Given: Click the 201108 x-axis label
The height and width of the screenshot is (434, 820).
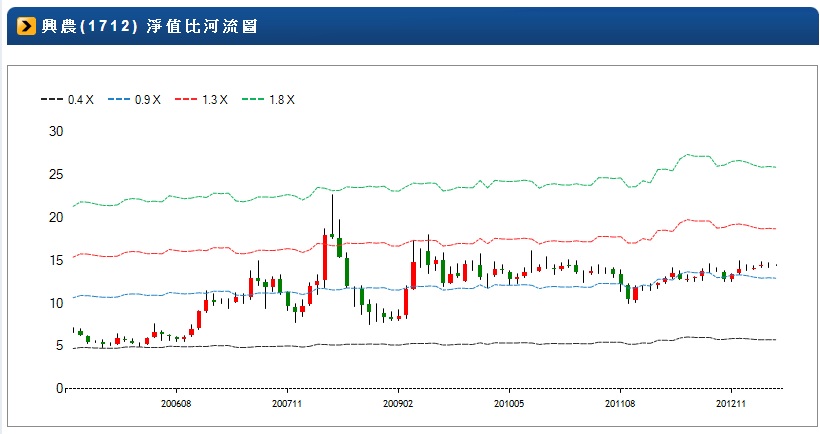Looking at the screenshot, I should 620,404.
